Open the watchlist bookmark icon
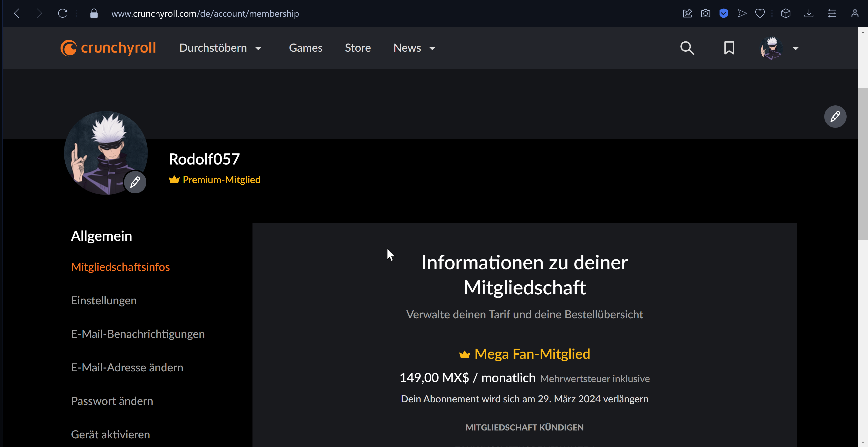The height and width of the screenshot is (447, 868). [x=729, y=48]
